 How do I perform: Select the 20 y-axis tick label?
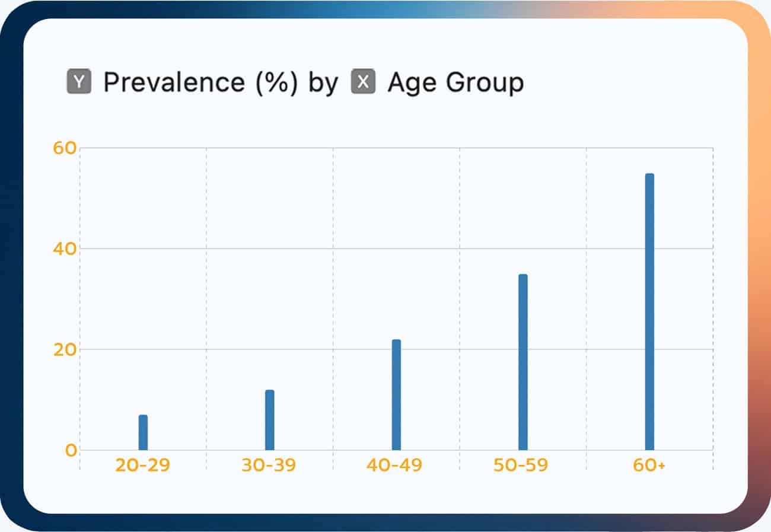65,350
